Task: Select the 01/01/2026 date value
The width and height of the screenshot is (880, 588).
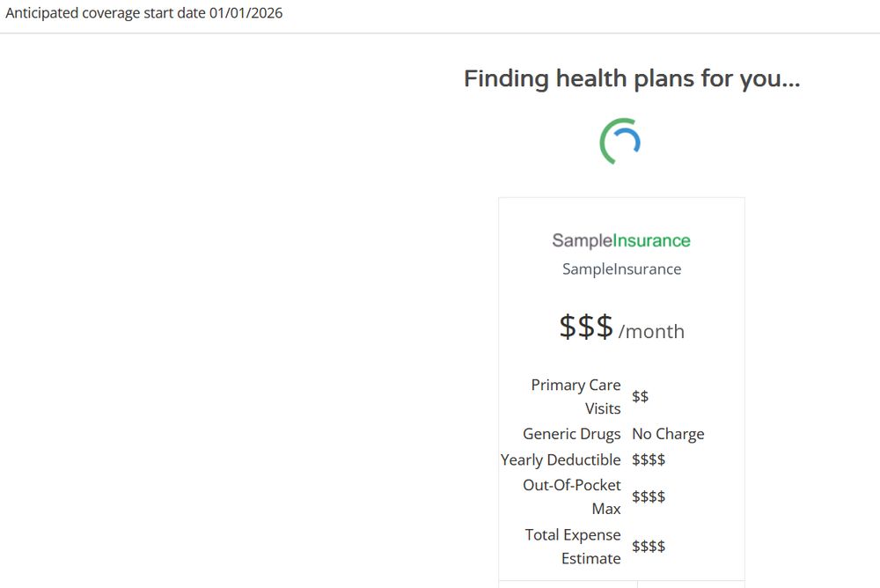Action: [242, 12]
